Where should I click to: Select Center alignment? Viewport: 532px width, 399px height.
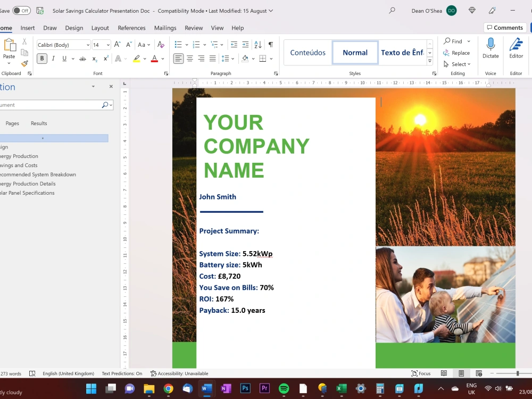coord(190,59)
